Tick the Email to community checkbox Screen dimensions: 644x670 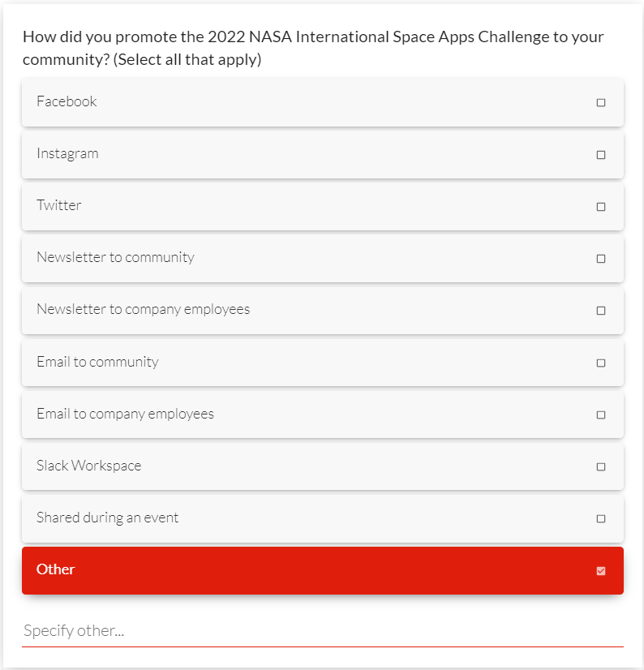(x=601, y=363)
